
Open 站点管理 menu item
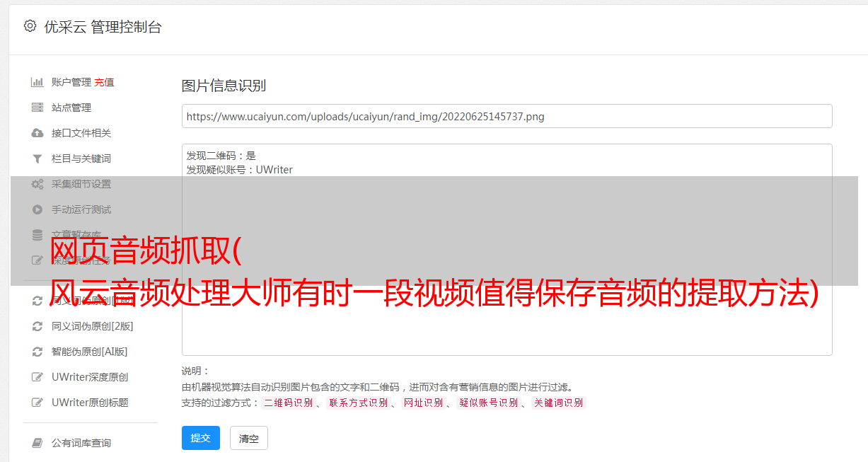(71, 108)
